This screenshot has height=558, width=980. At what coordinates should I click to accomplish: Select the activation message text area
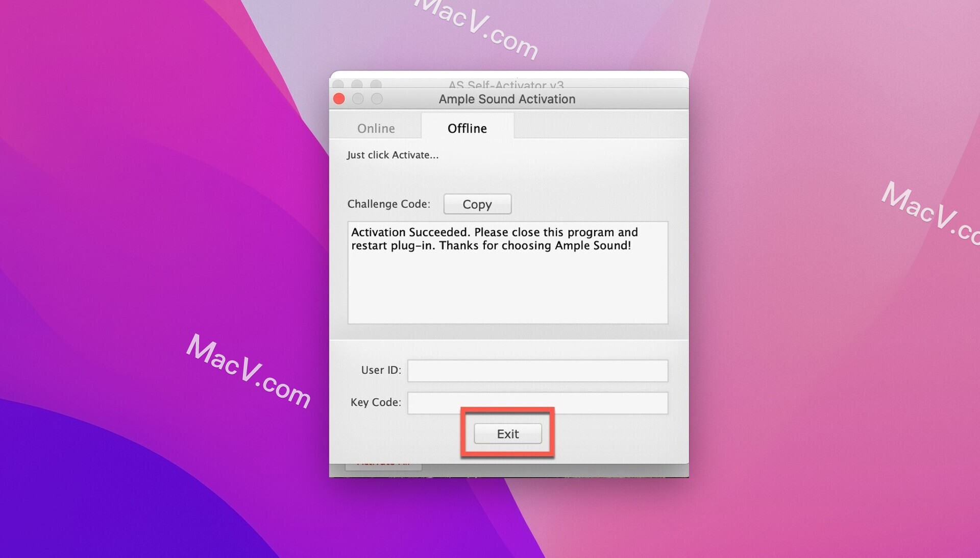coord(507,273)
